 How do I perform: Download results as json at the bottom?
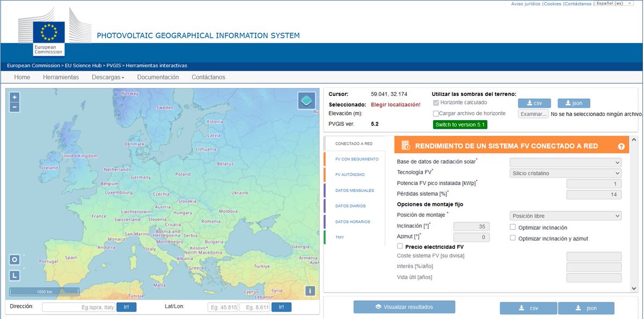point(586,308)
